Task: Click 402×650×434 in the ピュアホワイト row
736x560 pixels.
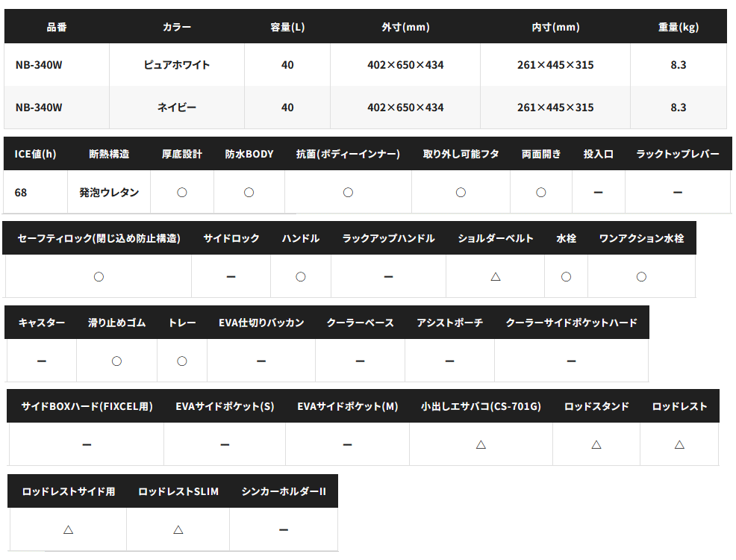Action: [405, 65]
